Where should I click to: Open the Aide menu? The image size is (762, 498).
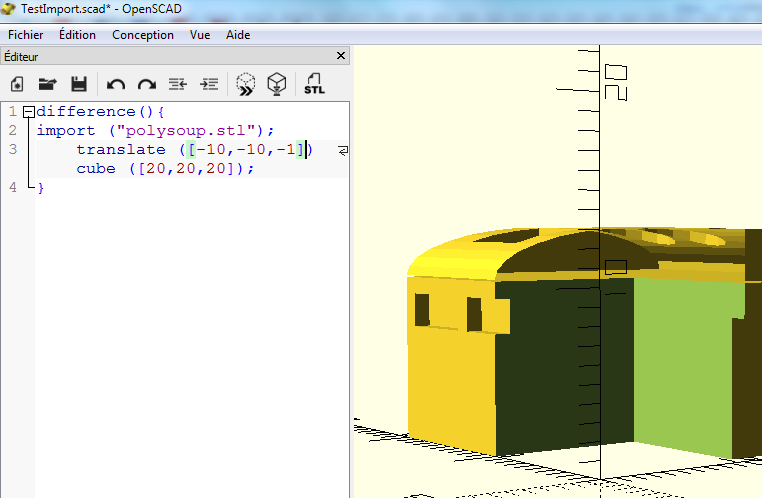coord(238,34)
